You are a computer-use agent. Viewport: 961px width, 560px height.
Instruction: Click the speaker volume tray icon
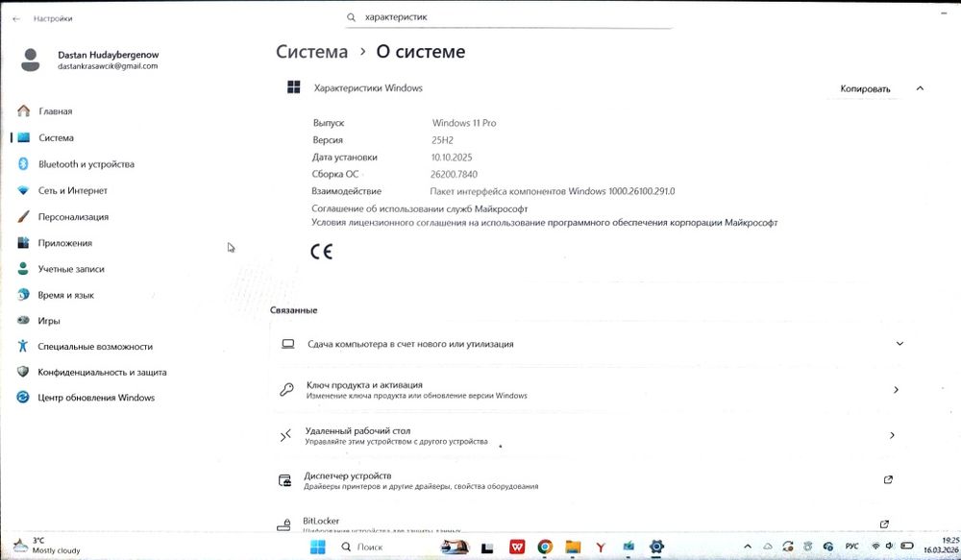(889, 546)
